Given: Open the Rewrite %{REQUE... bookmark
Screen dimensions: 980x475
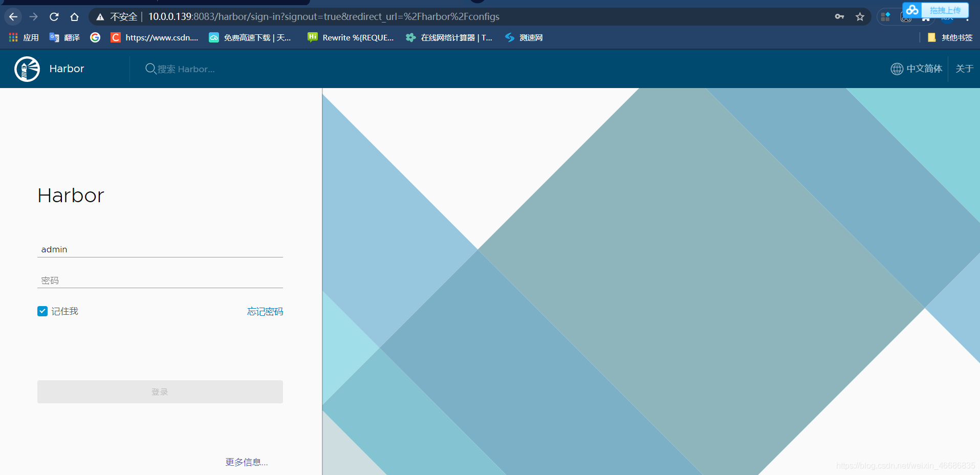Looking at the screenshot, I should point(351,37).
